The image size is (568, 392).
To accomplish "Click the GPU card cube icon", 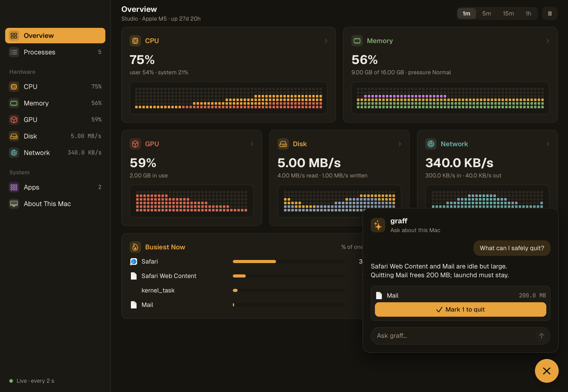I will [135, 144].
